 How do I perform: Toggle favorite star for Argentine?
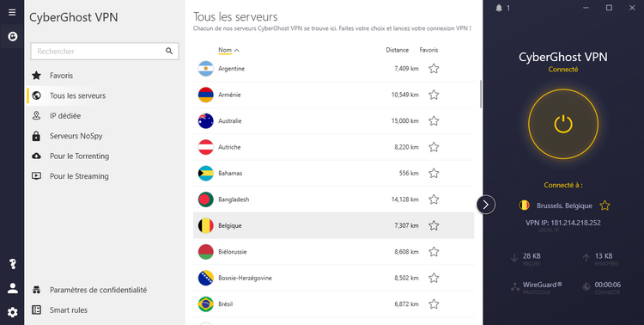tap(434, 69)
